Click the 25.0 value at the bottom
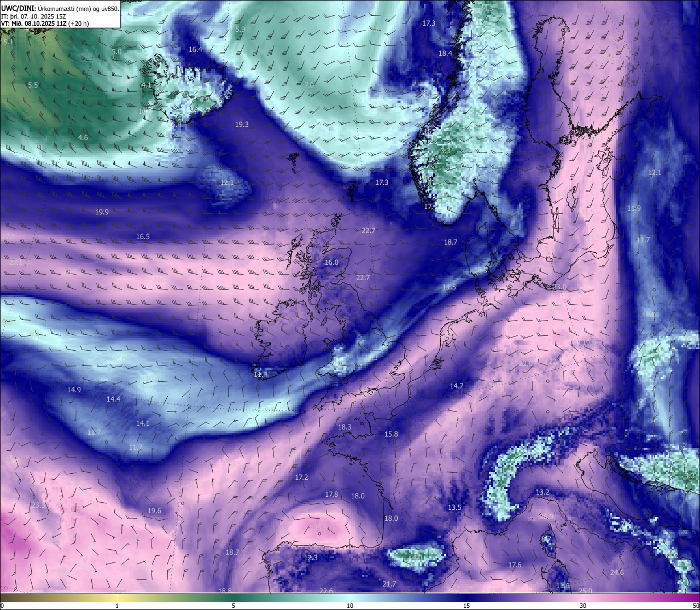Screen dimensions: 700x610 point(585,590)
